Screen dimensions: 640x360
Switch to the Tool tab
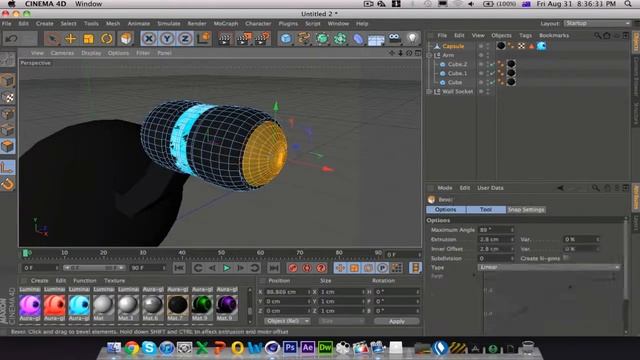pyautogui.click(x=485, y=209)
